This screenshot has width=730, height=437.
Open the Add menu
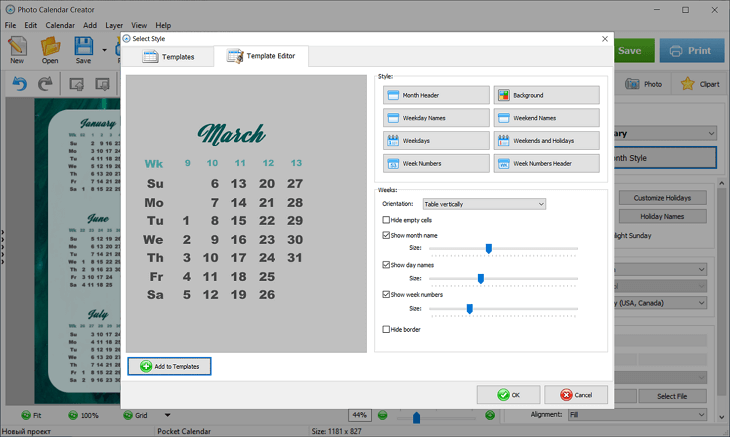coord(90,25)
